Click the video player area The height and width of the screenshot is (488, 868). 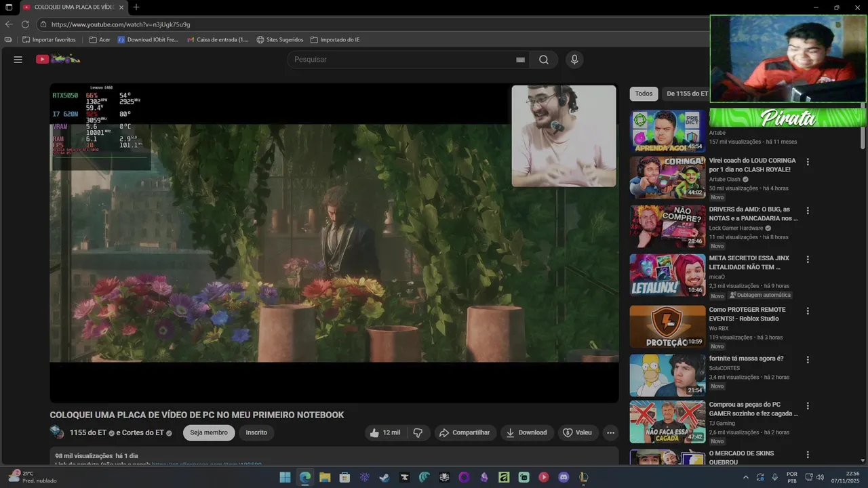(334, 243)
